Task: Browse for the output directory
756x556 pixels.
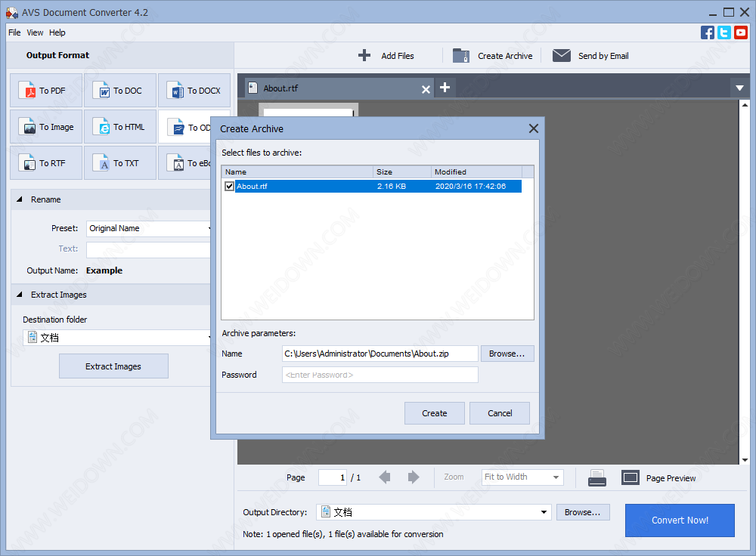Action: pos(583,512)
